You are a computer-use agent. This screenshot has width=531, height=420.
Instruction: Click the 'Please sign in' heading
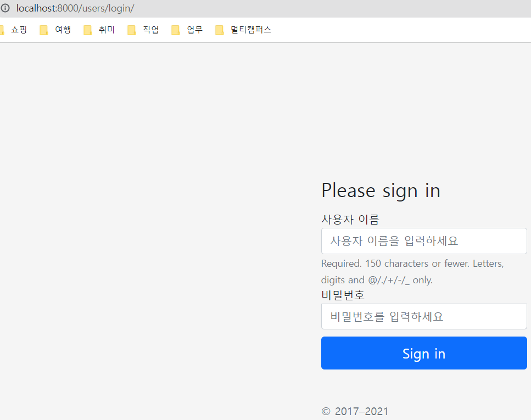(x=381, y=191)
